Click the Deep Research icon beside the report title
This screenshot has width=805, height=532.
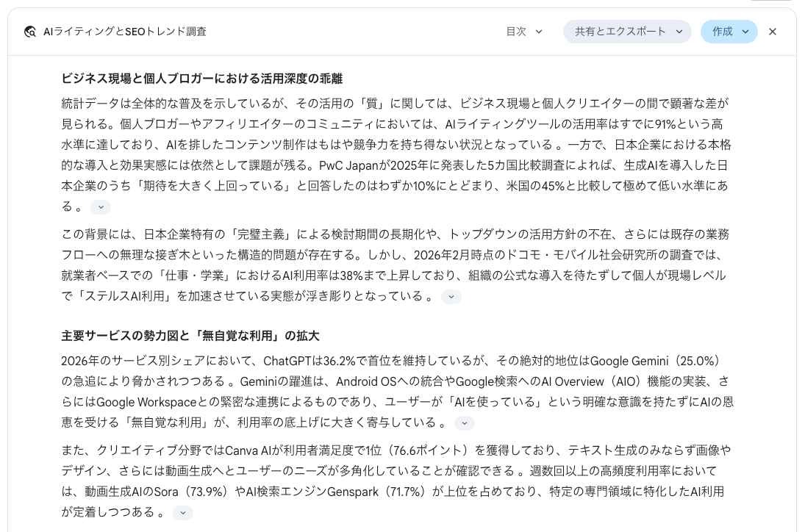(x=30, y=32)
